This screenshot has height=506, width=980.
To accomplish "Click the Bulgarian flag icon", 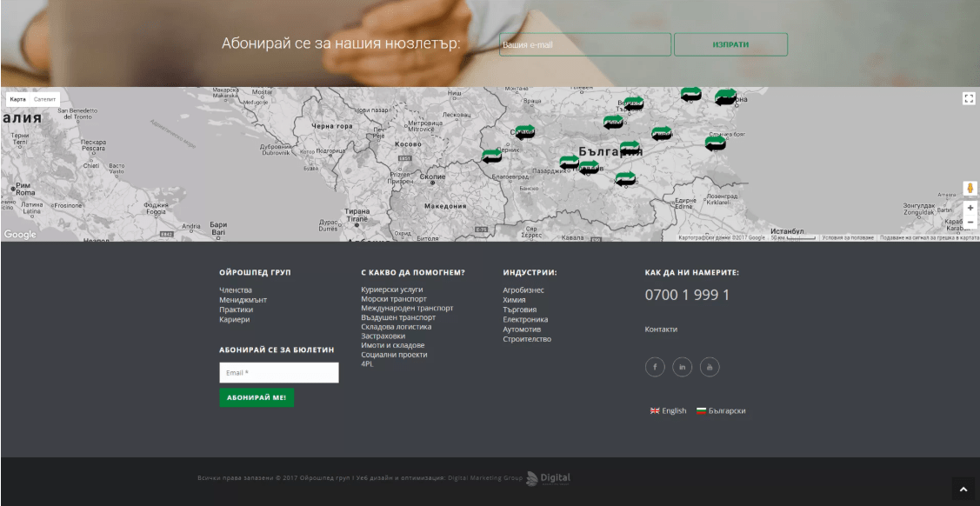I will click(701, 411).
